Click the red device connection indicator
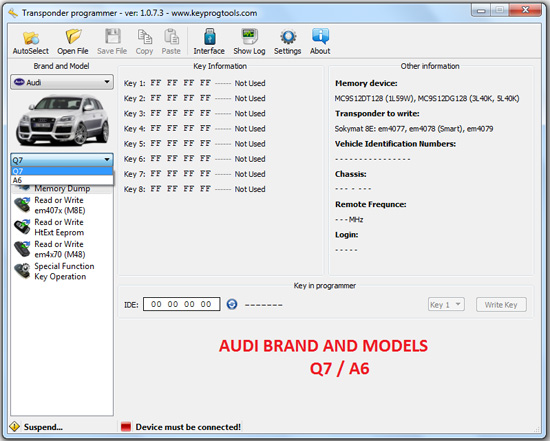The image size is (550, 441). pyautogui.click(x=126, y=427)
